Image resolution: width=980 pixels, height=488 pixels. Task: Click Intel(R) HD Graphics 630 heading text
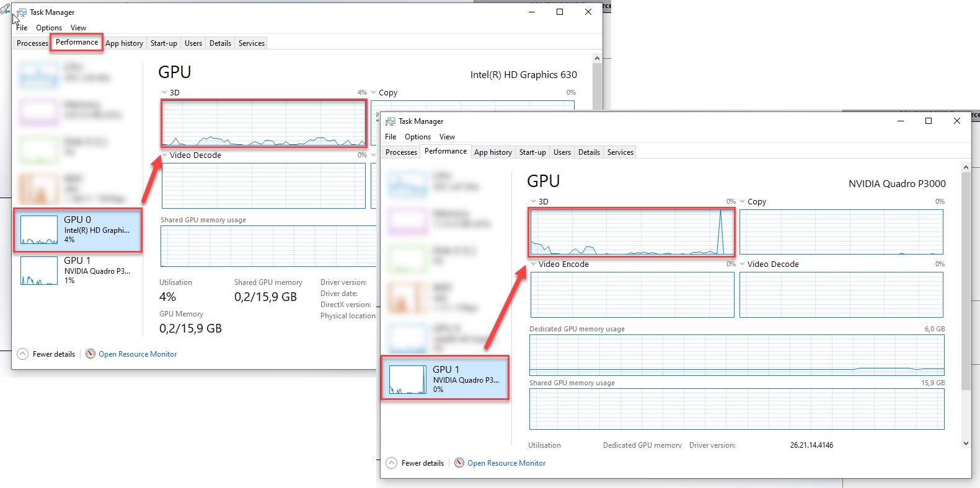pyautogui.click(x=523, y=75)
